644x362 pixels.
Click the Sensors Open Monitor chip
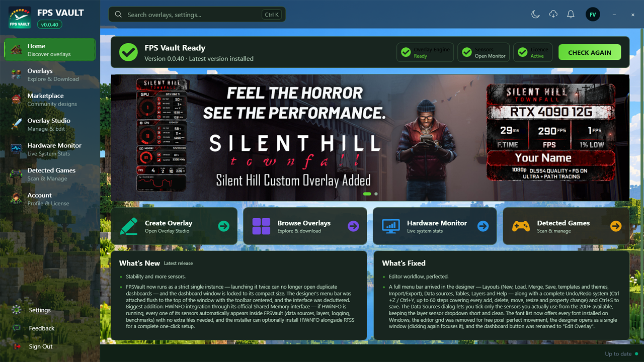484,52
